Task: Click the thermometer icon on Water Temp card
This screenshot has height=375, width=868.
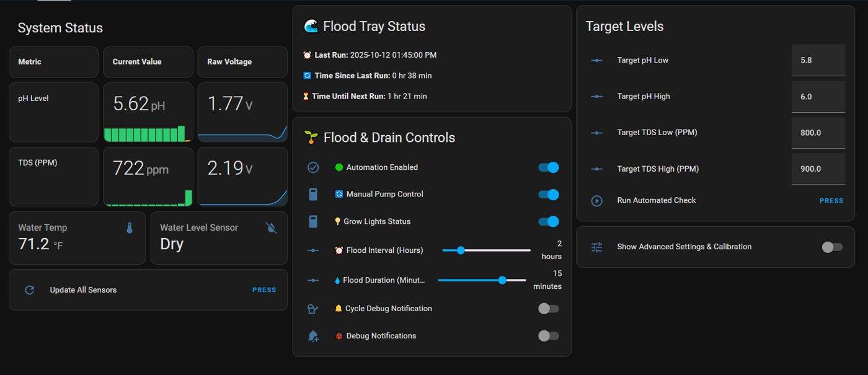Action: [130, 228]
